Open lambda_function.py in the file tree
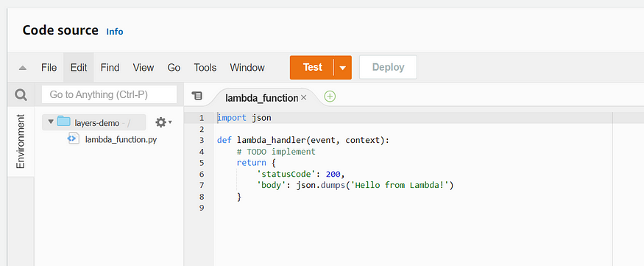 tap(121, 139)
